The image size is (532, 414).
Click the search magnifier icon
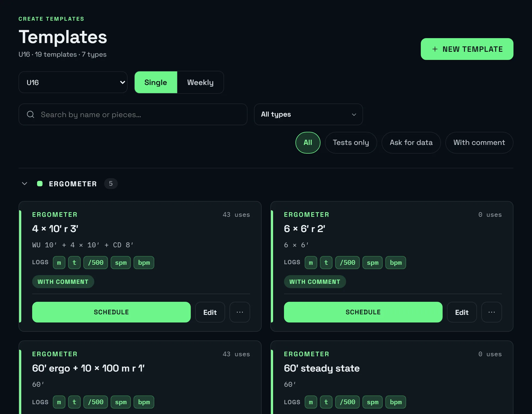click(x=31, y=114)
